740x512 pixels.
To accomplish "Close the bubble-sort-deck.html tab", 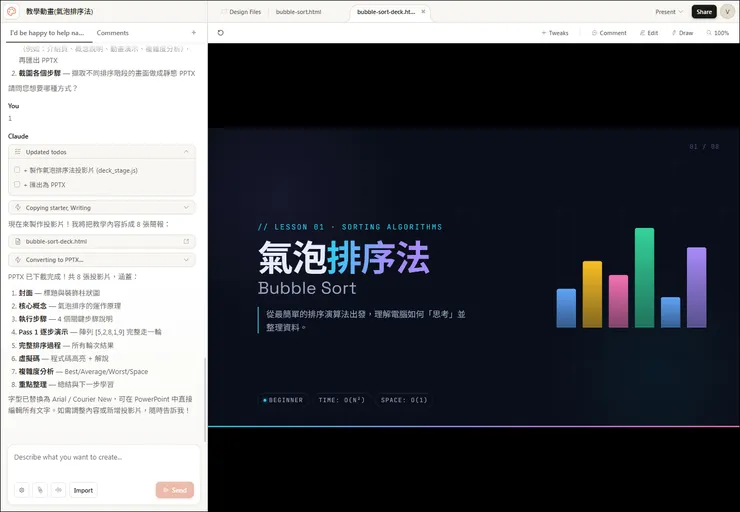I will pyautogui.click(x=423, y=12).
